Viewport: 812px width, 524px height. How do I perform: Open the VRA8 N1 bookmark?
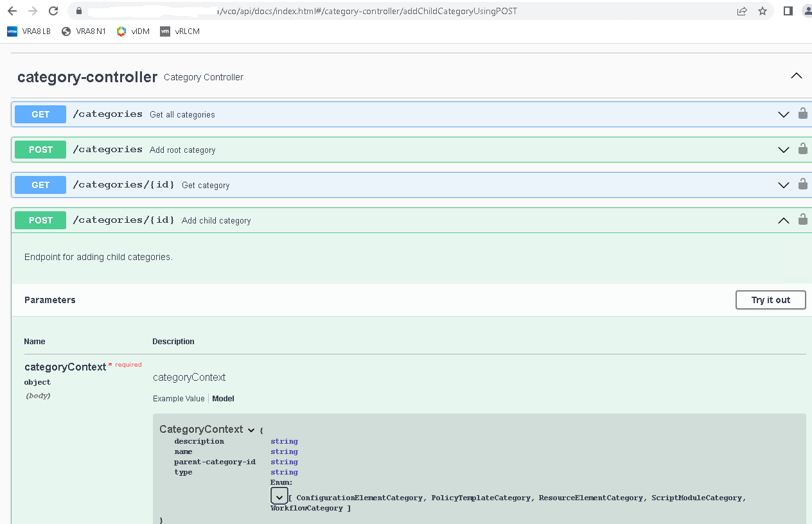[83, 31]
